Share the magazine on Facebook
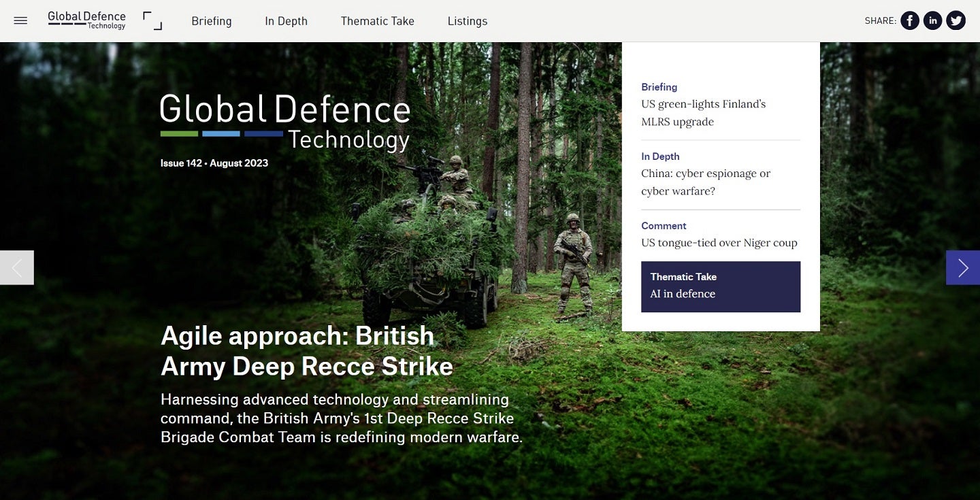 coord(909,20)
